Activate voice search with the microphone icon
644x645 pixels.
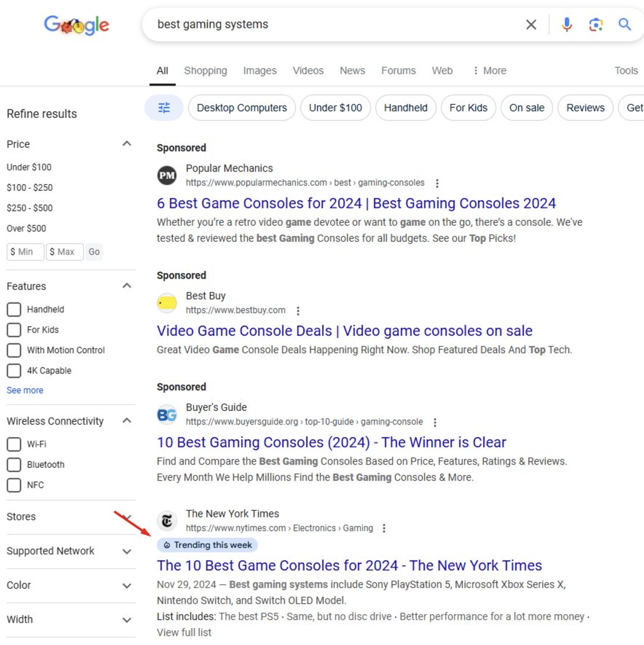point(567,24)
